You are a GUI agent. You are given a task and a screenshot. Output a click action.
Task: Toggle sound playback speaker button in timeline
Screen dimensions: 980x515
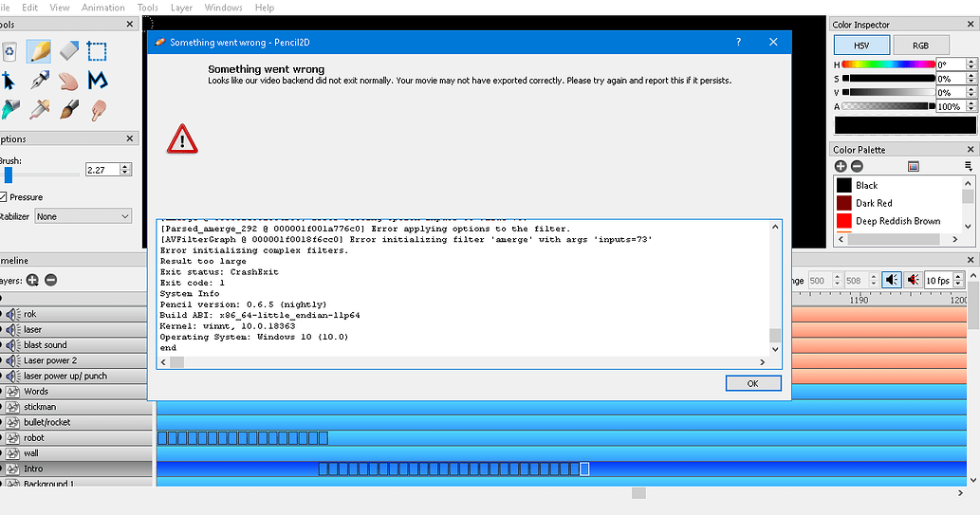click(x=892, y=280)
